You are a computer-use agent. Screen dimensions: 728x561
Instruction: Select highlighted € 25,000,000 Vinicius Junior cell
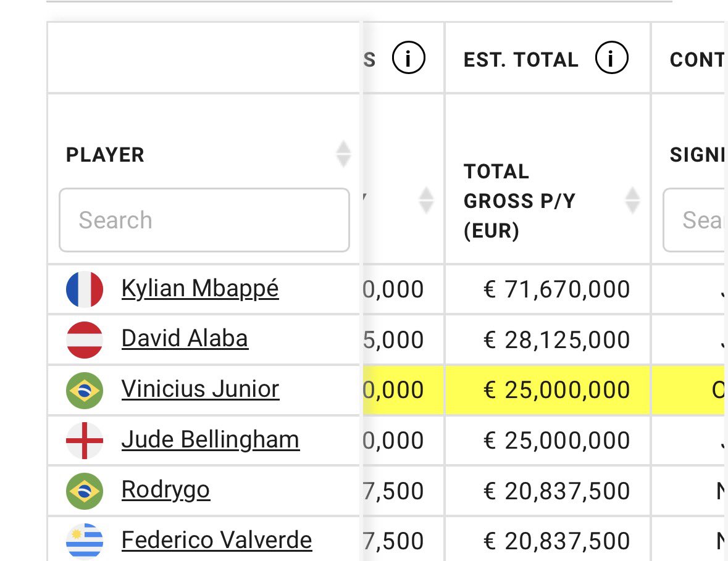coord(548,390)
